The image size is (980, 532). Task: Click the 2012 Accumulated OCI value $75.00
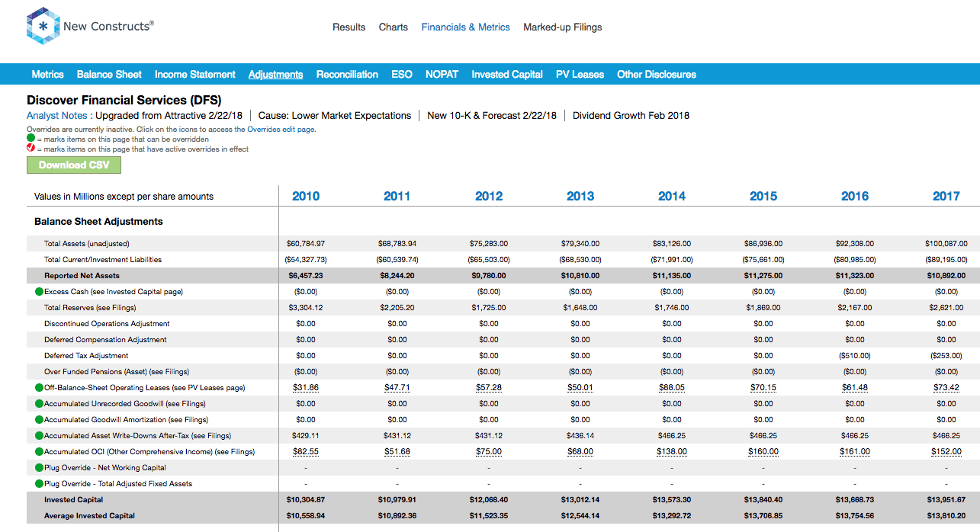[x=489, y=452]
